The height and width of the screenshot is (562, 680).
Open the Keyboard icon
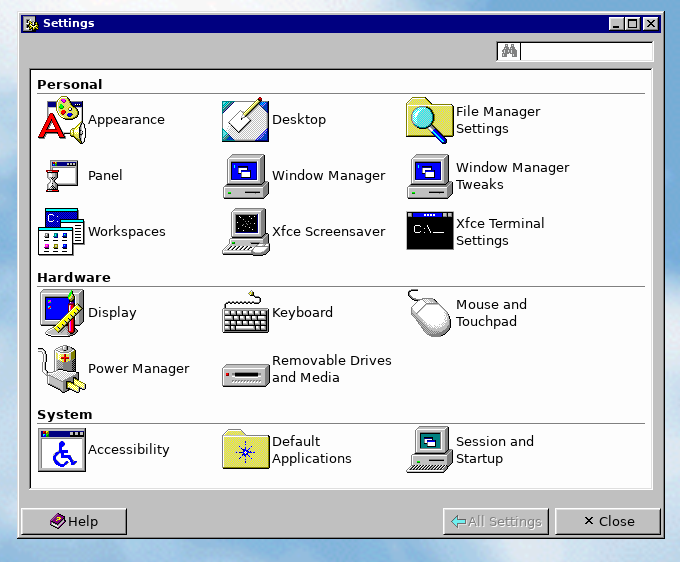click(245, 312)
